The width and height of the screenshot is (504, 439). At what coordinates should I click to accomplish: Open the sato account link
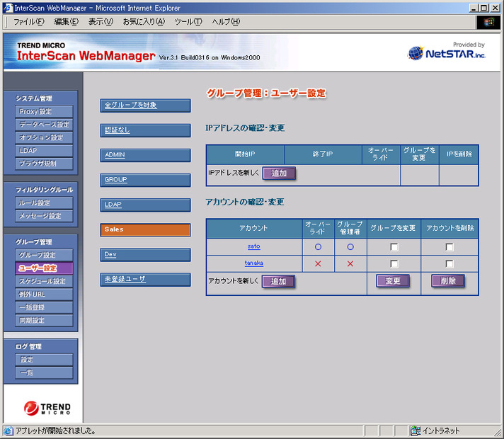(x=254, y=246)
